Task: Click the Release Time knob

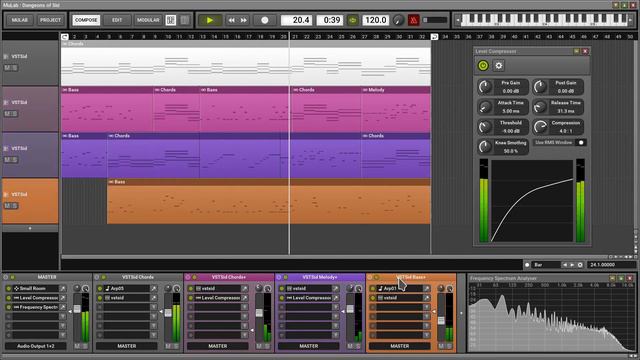Action: click(540, 107)
